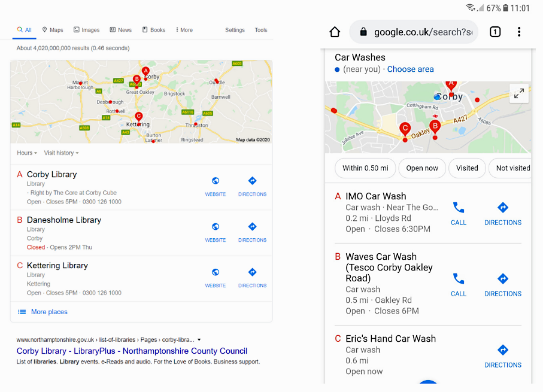Expand the Hours dropdown

27,153
